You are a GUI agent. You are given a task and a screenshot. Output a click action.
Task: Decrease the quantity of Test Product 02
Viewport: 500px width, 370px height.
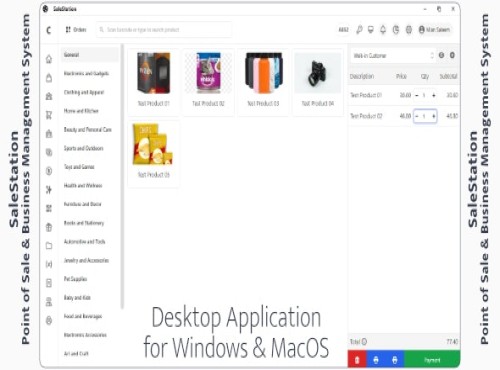tap(417, 116)
